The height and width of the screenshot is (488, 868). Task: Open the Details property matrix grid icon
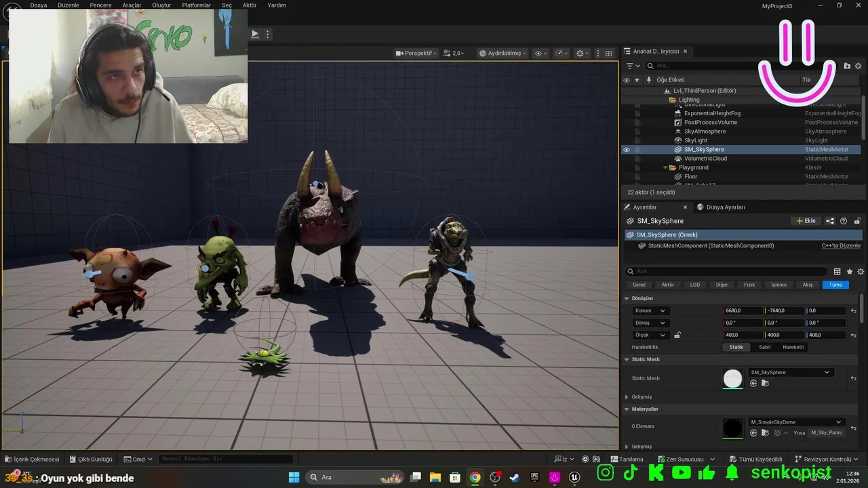pos(837,272)
